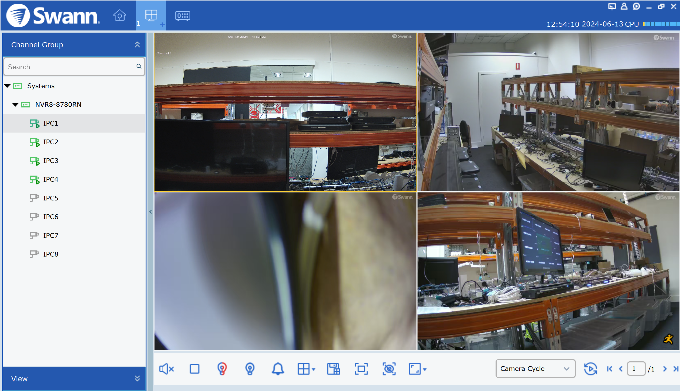Open the Home page icon
The width and height of the screenshot is (680, 391).
pos(119,16)
